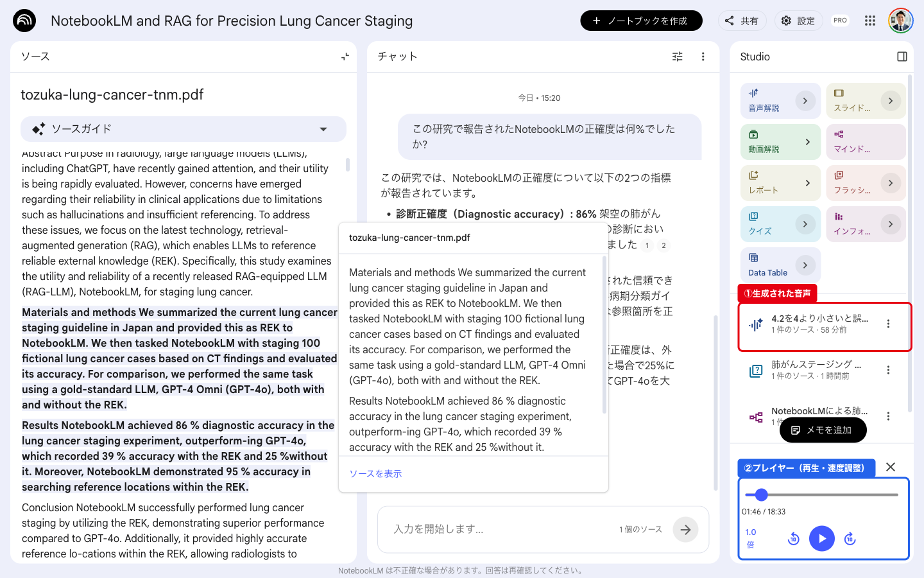Open more options for NotebookLMによる肺 item
The height and width of the screenshot is (578, 924).
tap(888, 416)
